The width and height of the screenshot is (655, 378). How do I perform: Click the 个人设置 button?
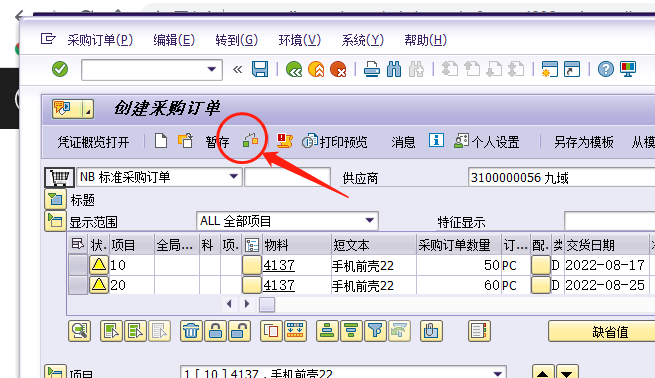487,142
